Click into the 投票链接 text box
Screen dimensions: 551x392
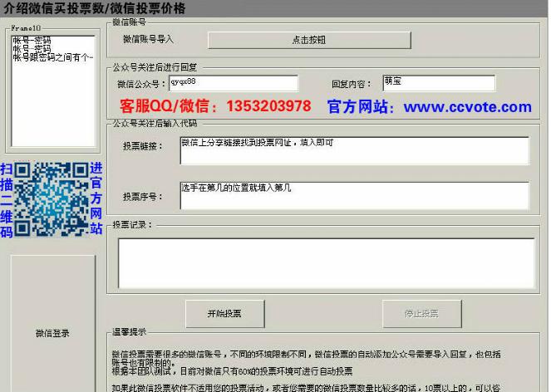pos(355,150)
